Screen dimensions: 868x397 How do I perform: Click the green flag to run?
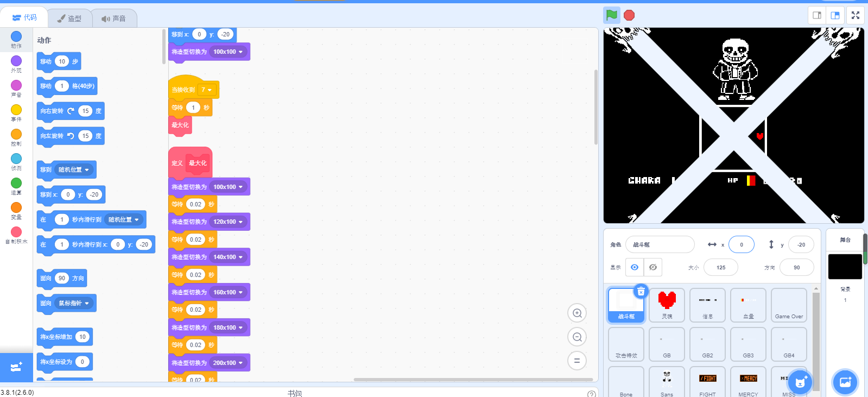click(x=612, y=15)
